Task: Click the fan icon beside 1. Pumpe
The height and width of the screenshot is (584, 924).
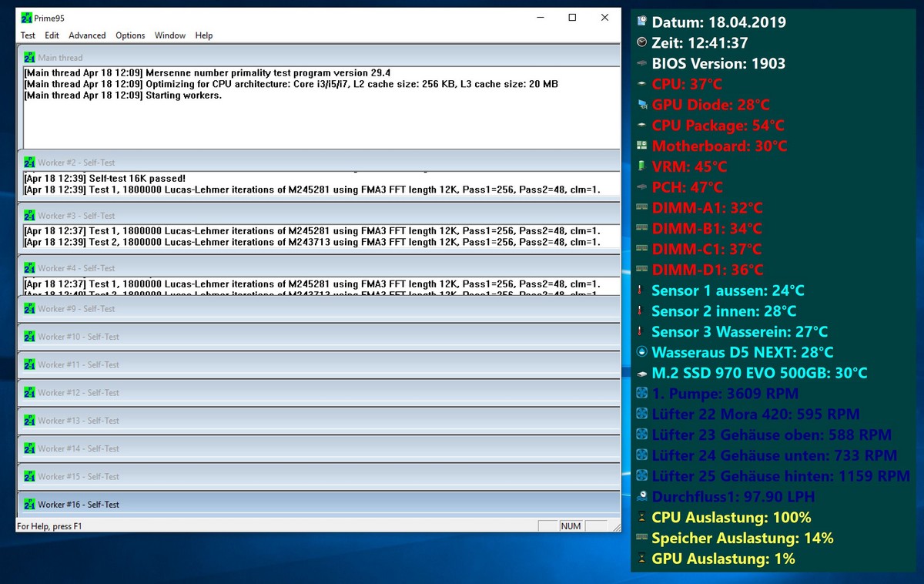Action: pyautogui.click(x=642, y=394)
